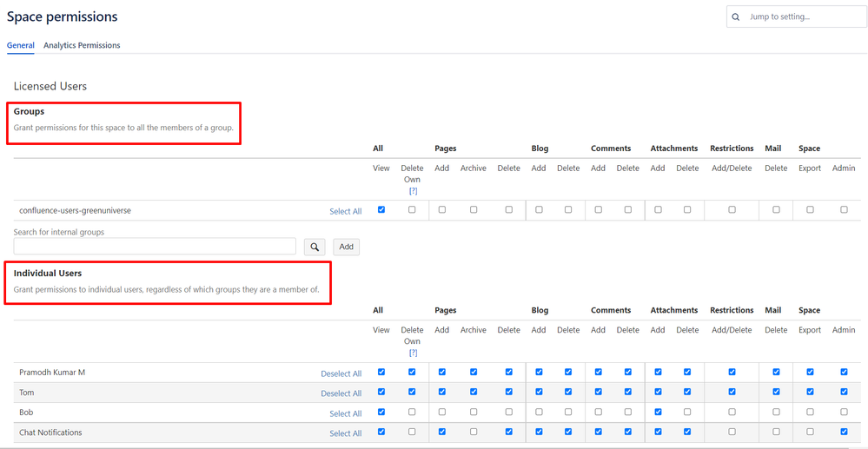This screenshot has height=449, width=868.
Task: Click the Search for internal groups input
Action: [155, 247]
